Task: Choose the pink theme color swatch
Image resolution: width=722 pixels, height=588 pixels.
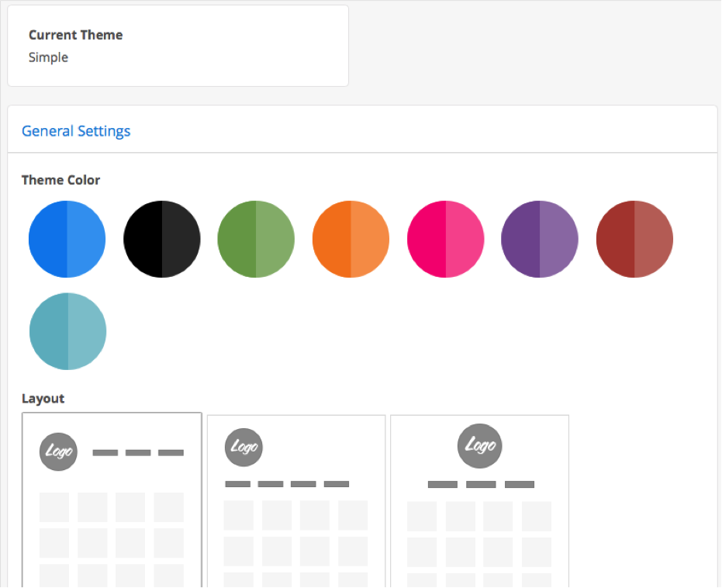Action: pos(446,239)
